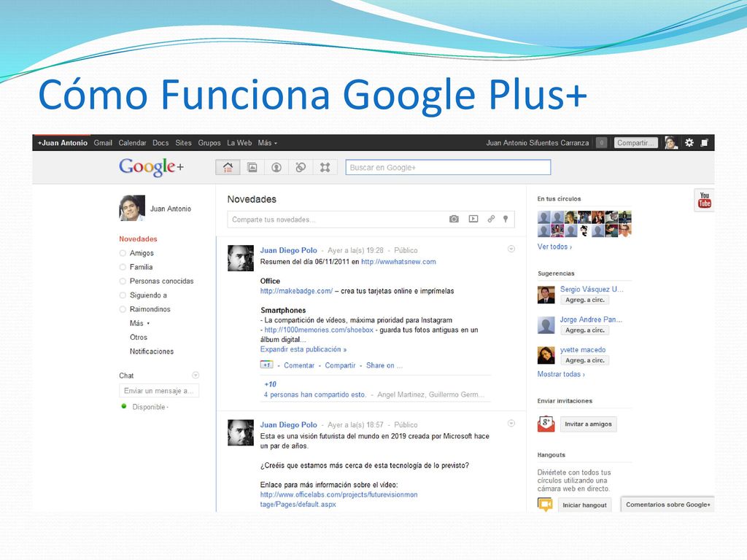Screen dimensions: 747x560
Task: Add video using play icon in share box
Action: (x=473, y=219)
